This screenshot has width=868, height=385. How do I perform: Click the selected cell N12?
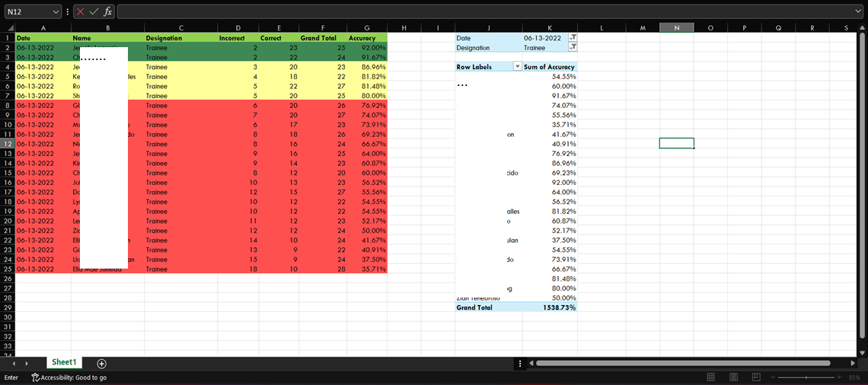pos(676,143)
